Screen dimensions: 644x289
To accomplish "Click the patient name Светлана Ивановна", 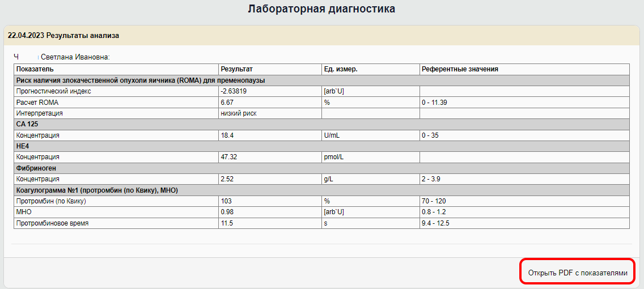I will click(x=75, y=57).
